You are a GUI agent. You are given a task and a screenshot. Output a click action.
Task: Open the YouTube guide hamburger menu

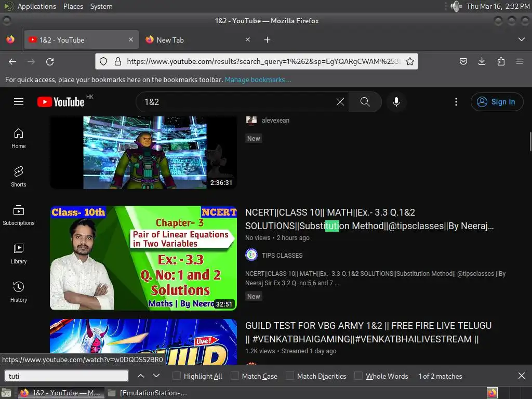tap(19, 102)
